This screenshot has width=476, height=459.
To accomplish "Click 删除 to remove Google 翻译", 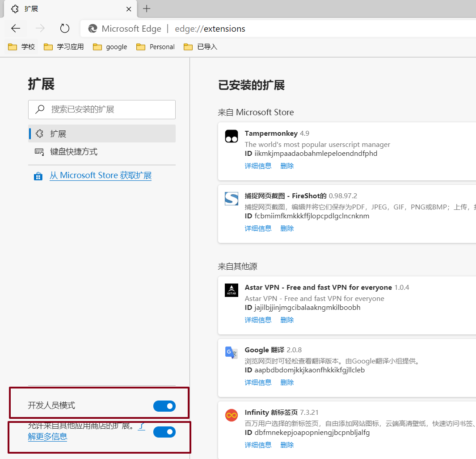I will pos(286,382).
